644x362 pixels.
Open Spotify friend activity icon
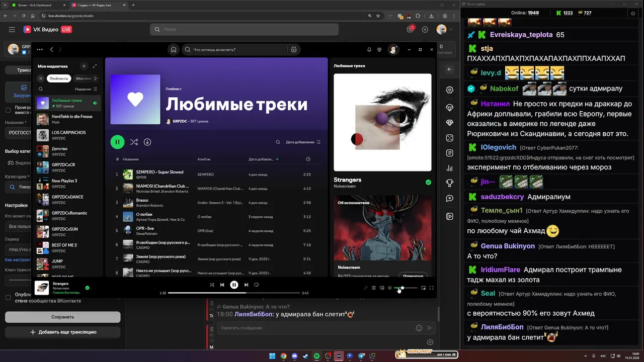(379, 50)
